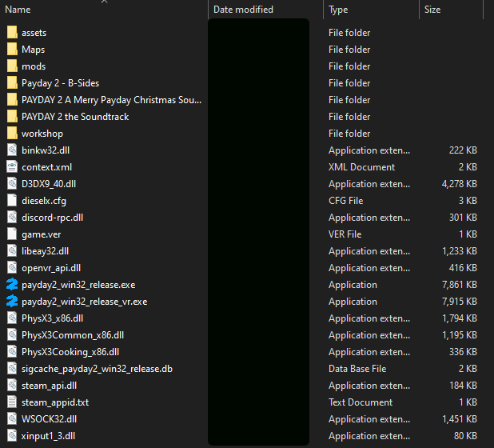Select the D3DX9_40.dll file name
The height and width of the screenshot is (448, 494).
(x=49, y=184)
